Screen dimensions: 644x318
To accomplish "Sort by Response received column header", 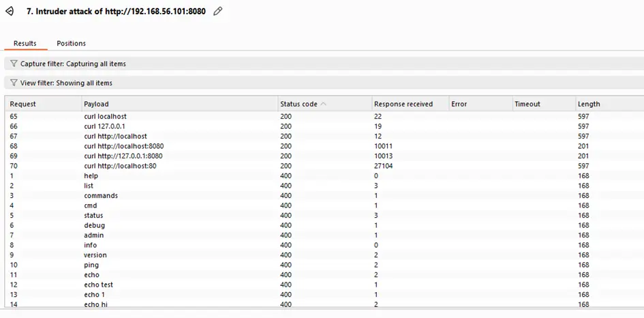I will tap(410, 104).
